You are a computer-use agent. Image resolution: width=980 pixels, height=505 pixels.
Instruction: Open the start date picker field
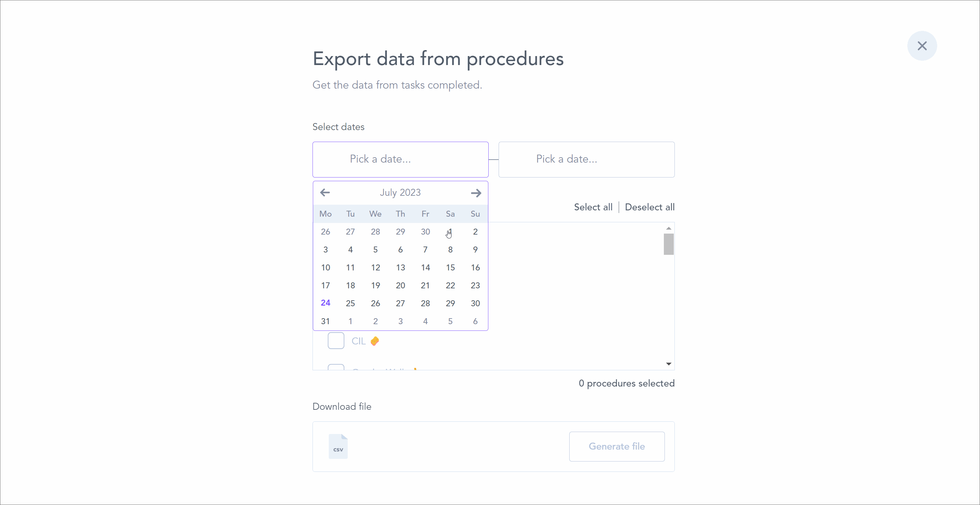[400, 159]
